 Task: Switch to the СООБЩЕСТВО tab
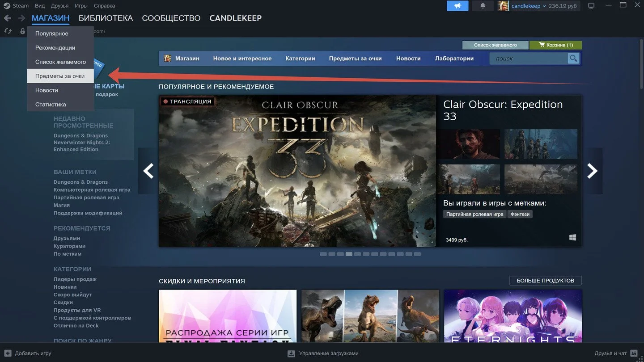(x=171, y=18)
